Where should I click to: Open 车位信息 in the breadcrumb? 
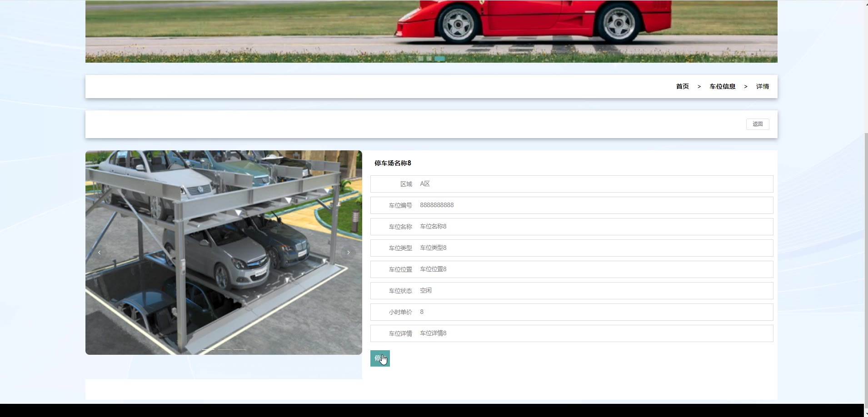(722, 86)
